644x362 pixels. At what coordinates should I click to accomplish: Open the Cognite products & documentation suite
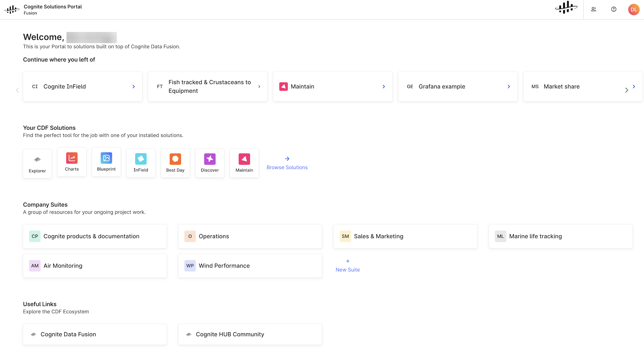coord(95,236)
